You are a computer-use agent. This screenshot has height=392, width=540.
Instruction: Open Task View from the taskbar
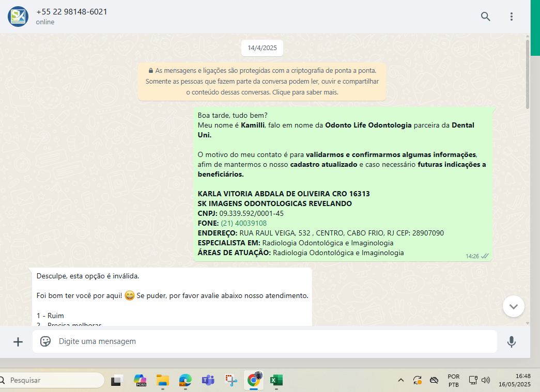(117, 380)
